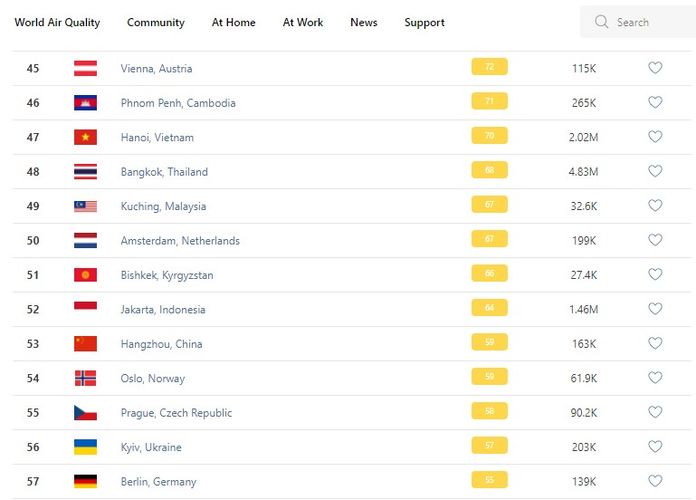Click the search magnifier icon
Screen dimensions: 696x500
601,22
